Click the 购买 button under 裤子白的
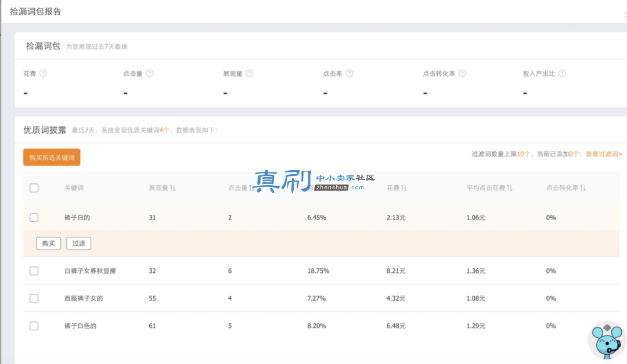The image size is (627, 364). 48,243
